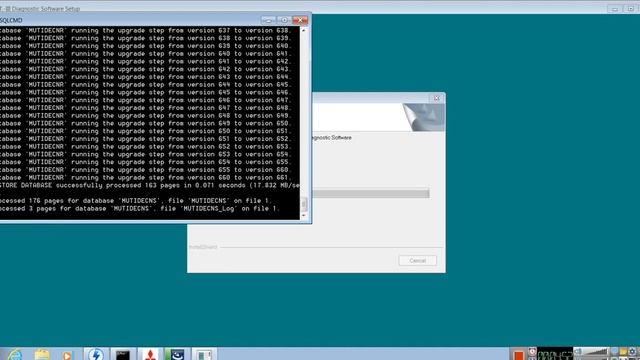This screenshot has height=360, width=640.
Task: Click 'processed 176 pages for database' line
Action: coord(136,201)
